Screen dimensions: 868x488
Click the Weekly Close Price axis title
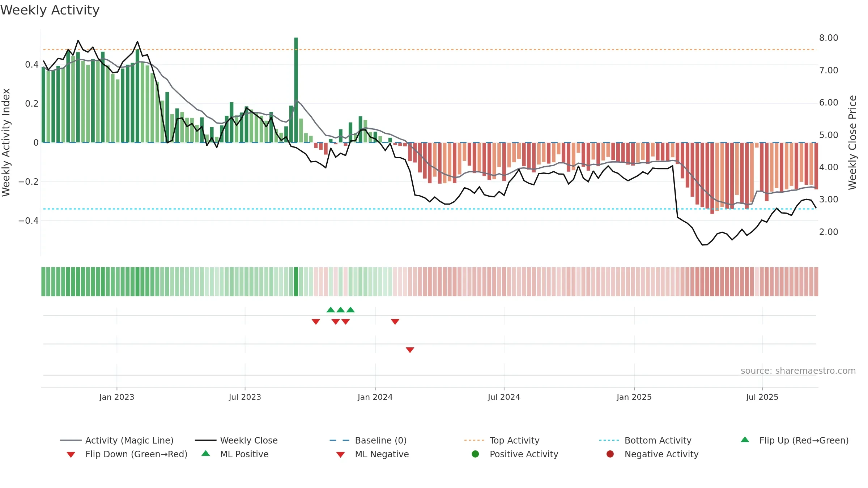852,143
